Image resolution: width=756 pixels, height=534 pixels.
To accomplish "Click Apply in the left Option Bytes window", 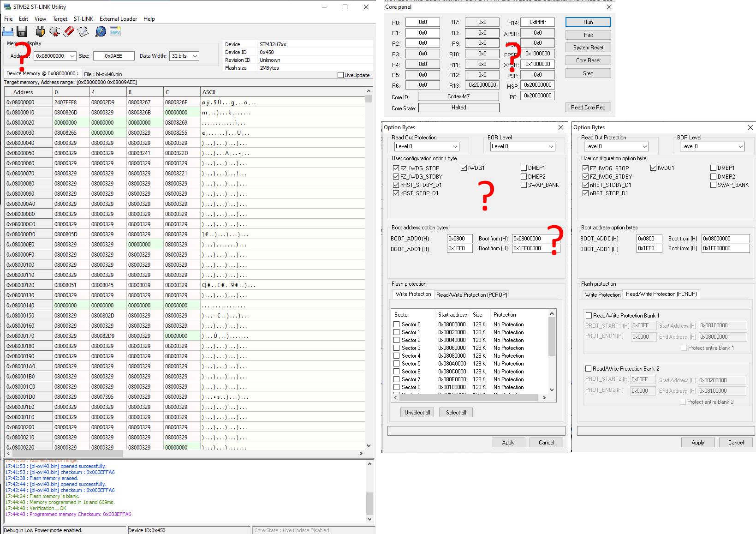I will pos(508,443).
